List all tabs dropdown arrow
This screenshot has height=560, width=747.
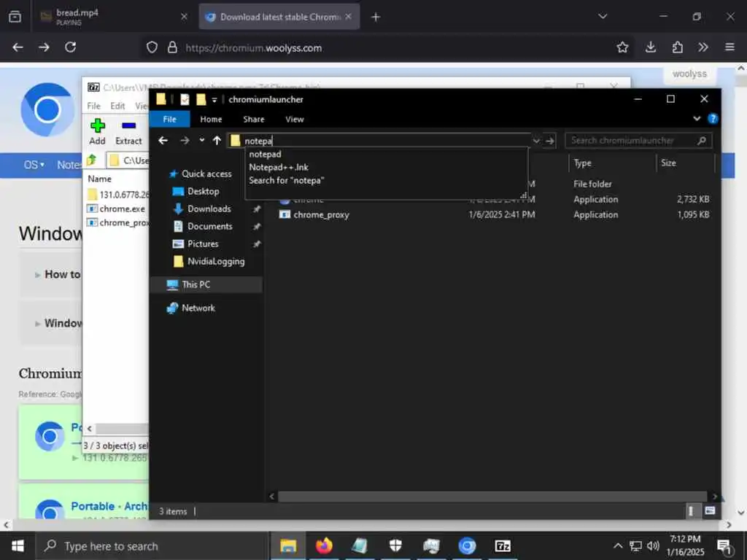603,17
